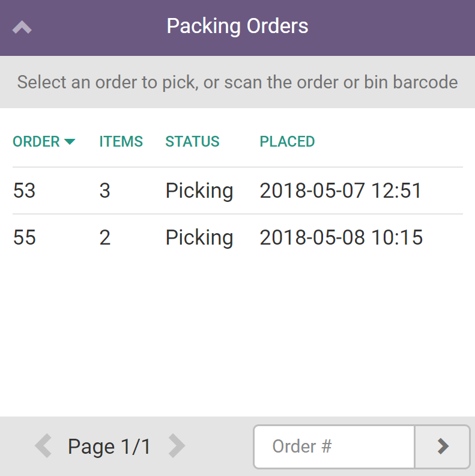The height and width of the screenshot is (476, 475).
Task: Click the descending sort arrow beside ORDER
Action: pos(70,142)
